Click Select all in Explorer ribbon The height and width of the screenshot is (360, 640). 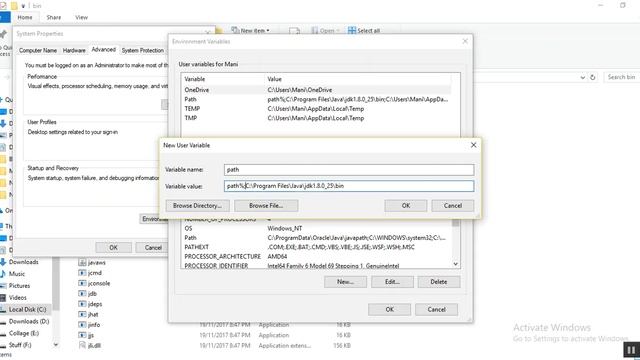(x=364, y=31)
